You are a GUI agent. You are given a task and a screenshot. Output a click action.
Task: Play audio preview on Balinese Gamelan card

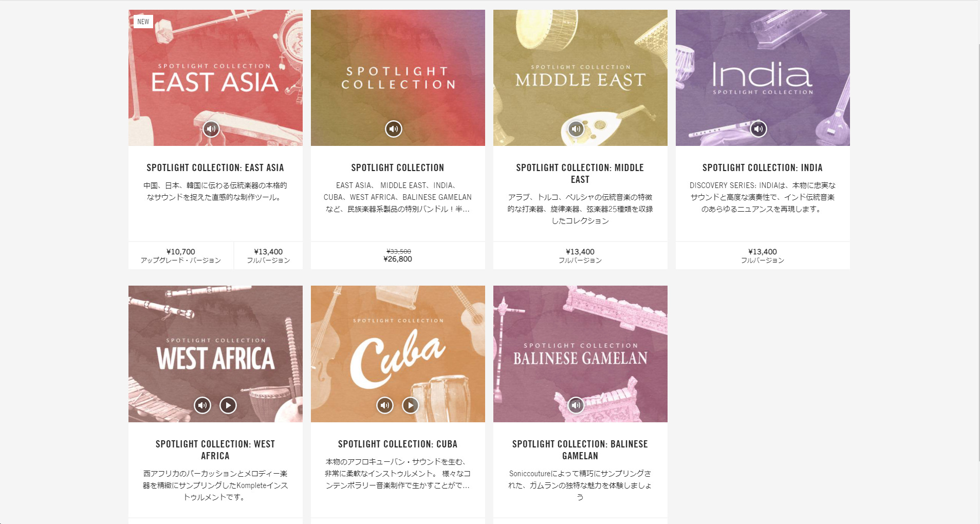576,405
